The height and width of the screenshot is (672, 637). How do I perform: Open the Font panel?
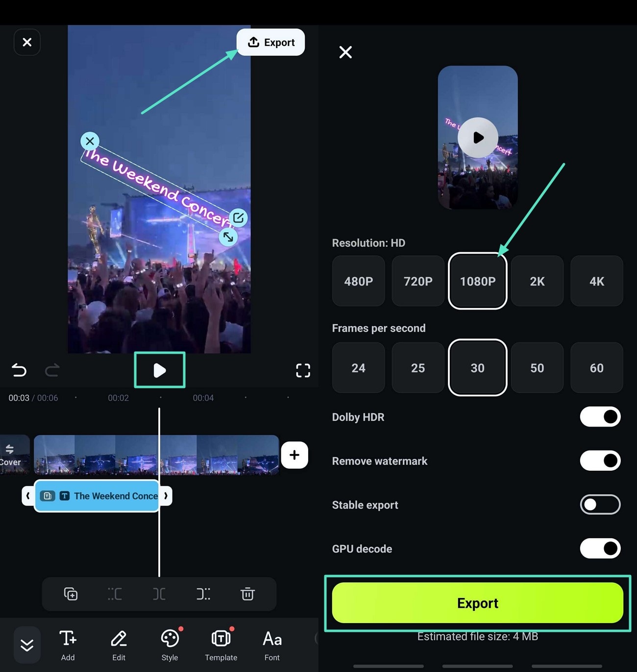click(272, 646)
